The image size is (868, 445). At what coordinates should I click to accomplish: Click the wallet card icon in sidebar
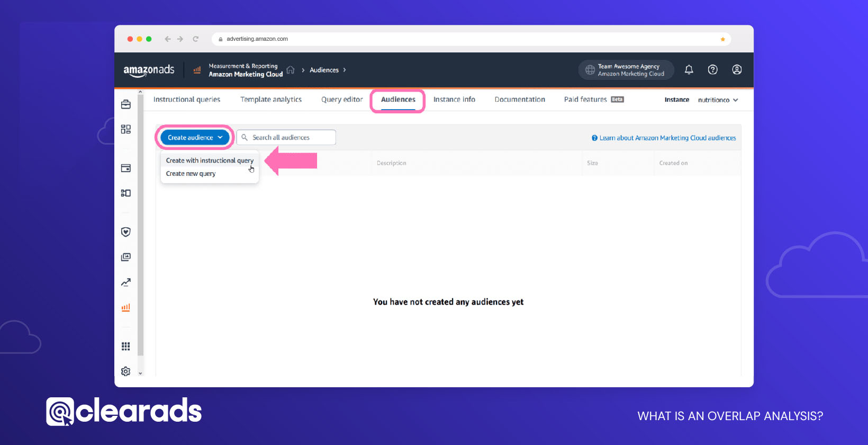[125, 168]
